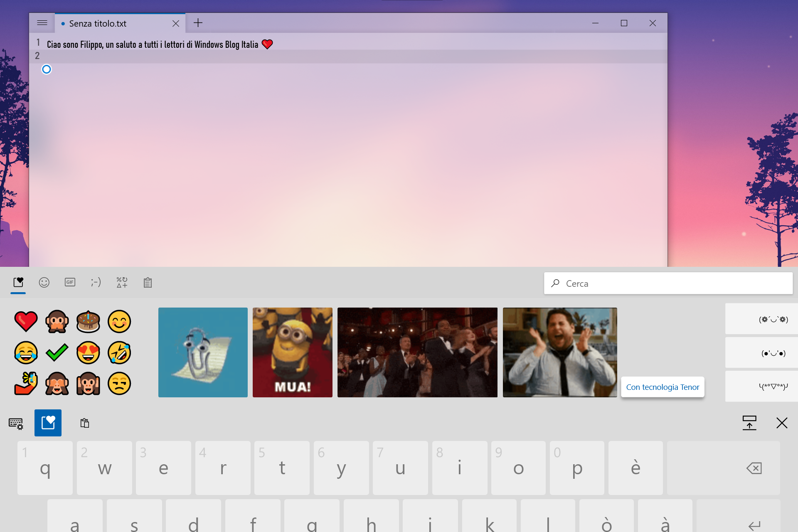
Task: Insert the (●'◡'●) kaomoji
Action: pyautogui.click(x=761, y=353)
